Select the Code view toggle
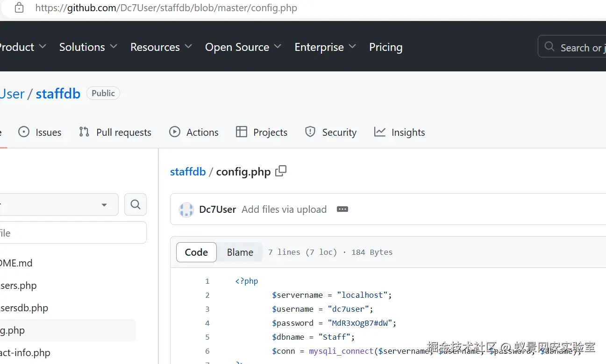Viewport: 606px width, 364px height. pos(196,252)
